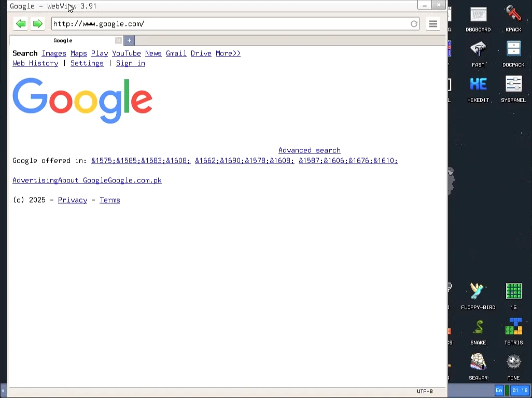Open a new tab with the plus button
532x398 pixels.
tap(129, 40)
